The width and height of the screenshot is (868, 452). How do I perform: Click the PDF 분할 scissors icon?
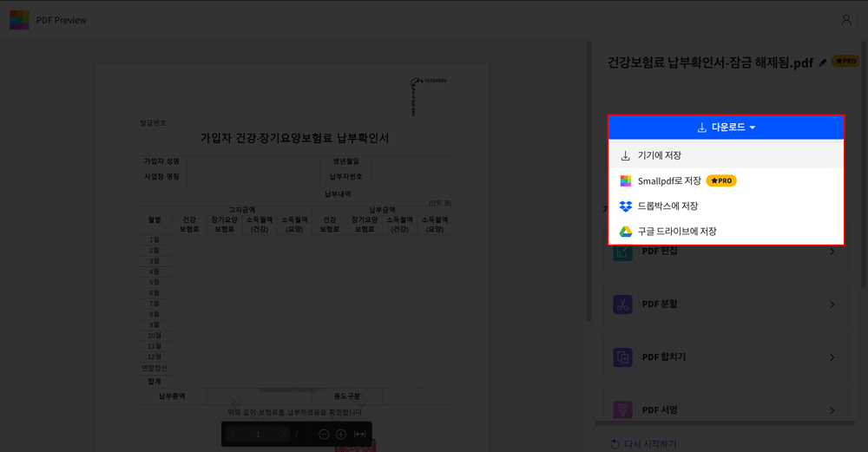coord(622,305)
